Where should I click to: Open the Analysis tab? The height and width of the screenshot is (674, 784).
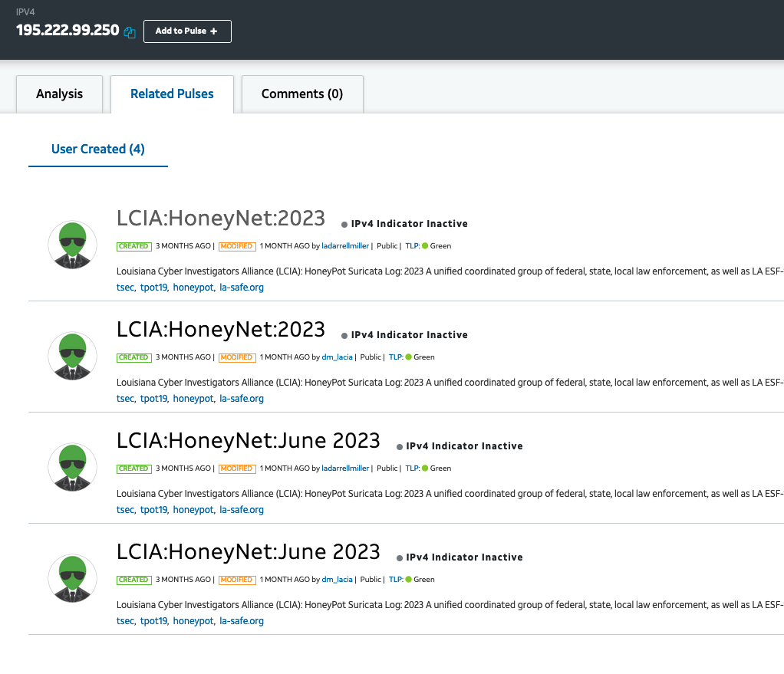[x=60, y=94]
